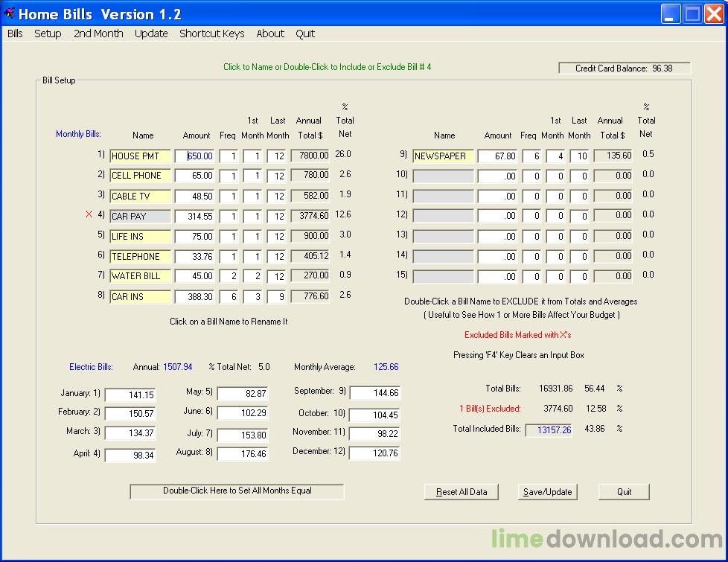Click the Quit button at bottom

pos(624,492)
